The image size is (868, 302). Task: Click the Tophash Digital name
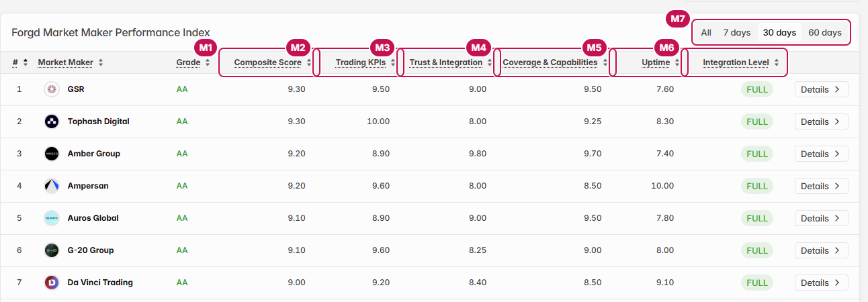click(x=99, y=121)
